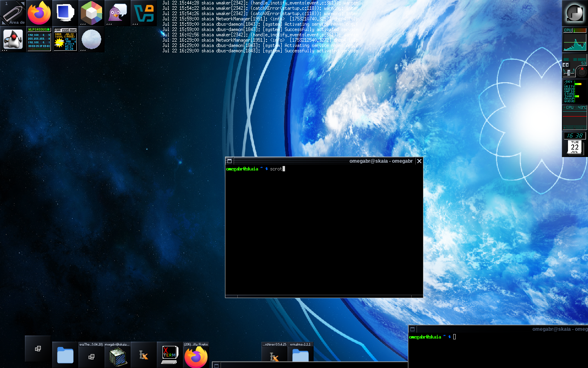This screenshot has height=368, width=588.
Task: Click the Window Maker clip paperclip icon
Action: (x=13, y=13)
